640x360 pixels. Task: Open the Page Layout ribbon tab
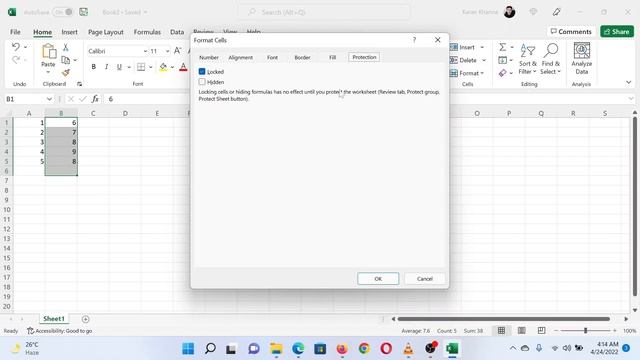pos(105,32)
